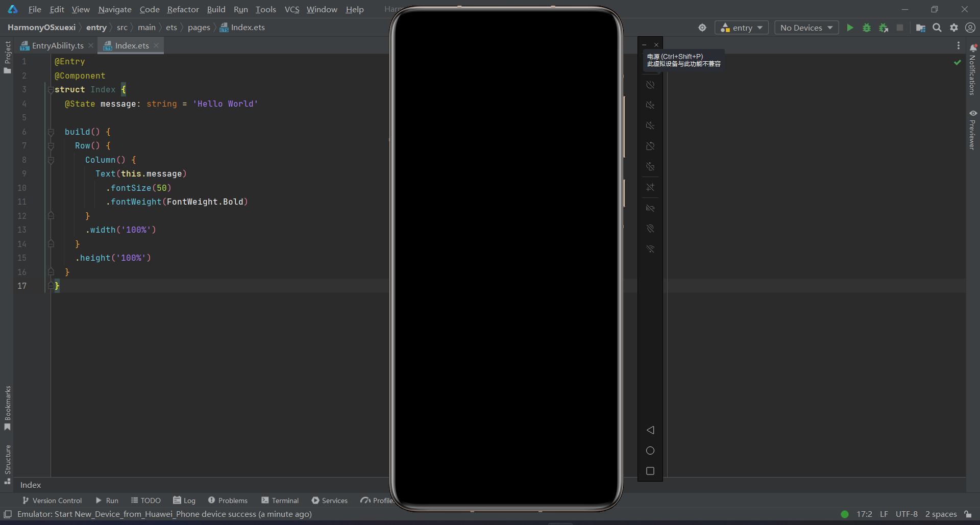Click emulator volume down icon
The image size is (980, 525).
pos(650,126)
